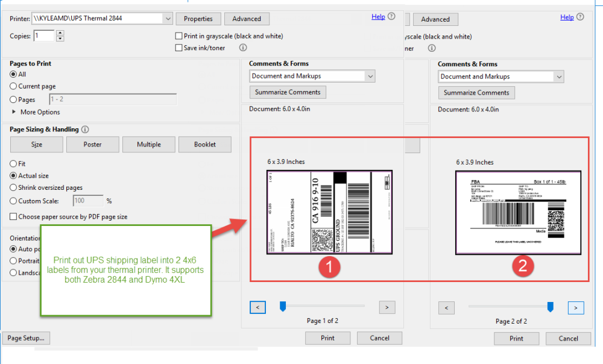Click left preview page slider handle
Screen dimensions: 603x364
tap(283, 306)
